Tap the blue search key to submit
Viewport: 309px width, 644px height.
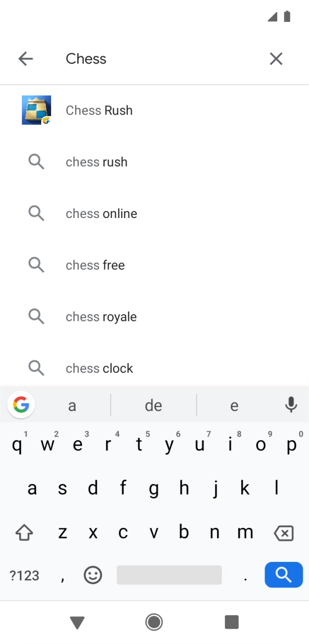(x=283, y=574)
